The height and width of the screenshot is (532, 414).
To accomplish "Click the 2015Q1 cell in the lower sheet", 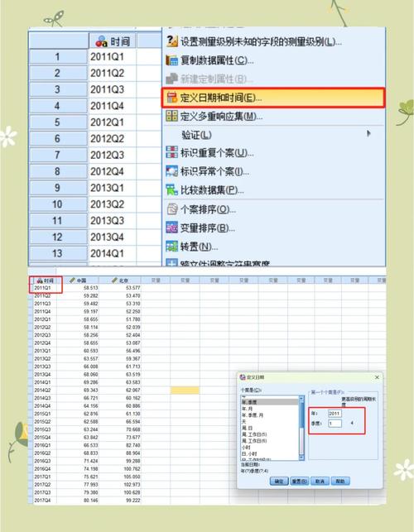I will coord(45,414).
